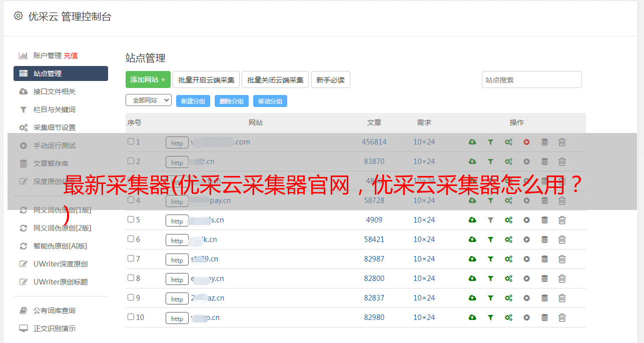Image resolution: width=644 pixels, height=343 pixels.
Task: Click 批量关闭云端采集 button
Action: [275, 79]
